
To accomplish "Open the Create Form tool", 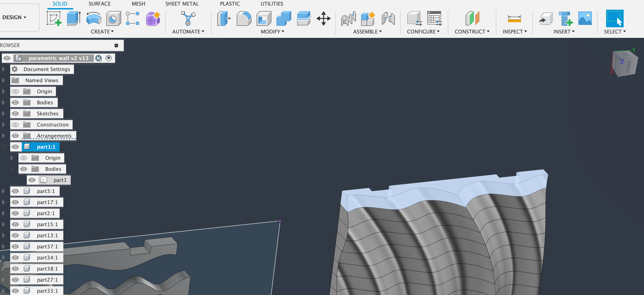I will [153, 18].
